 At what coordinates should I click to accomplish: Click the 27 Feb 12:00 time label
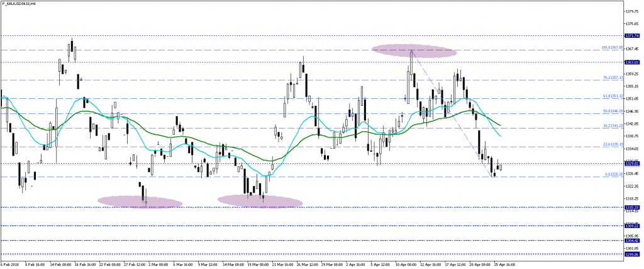[x=133, y=265]
